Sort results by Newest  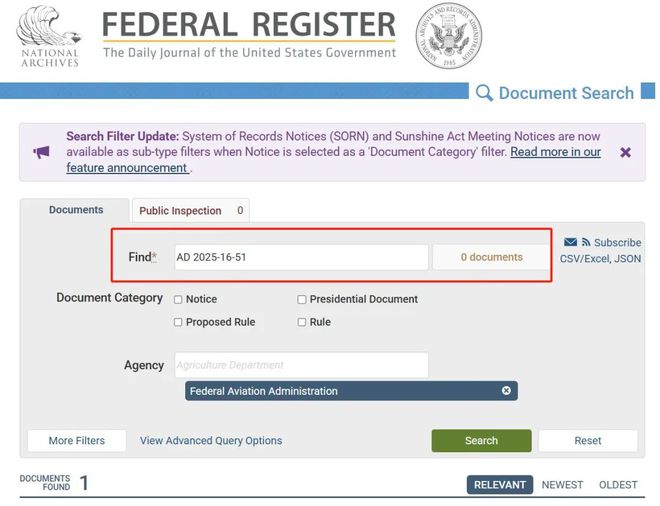tap(562, 485)
